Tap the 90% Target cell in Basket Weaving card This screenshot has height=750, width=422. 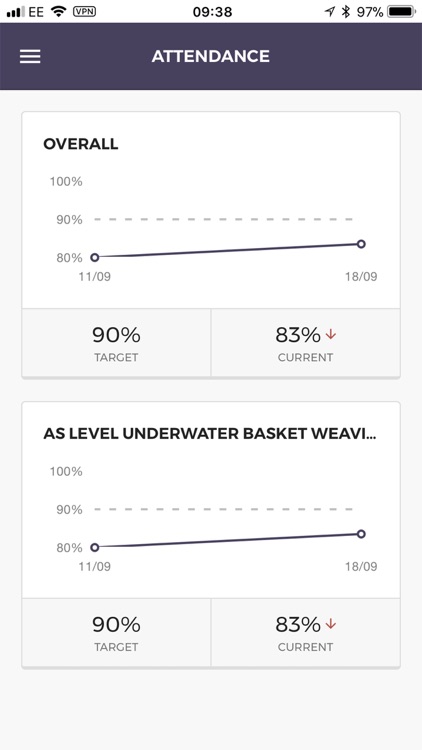(116, 632)
